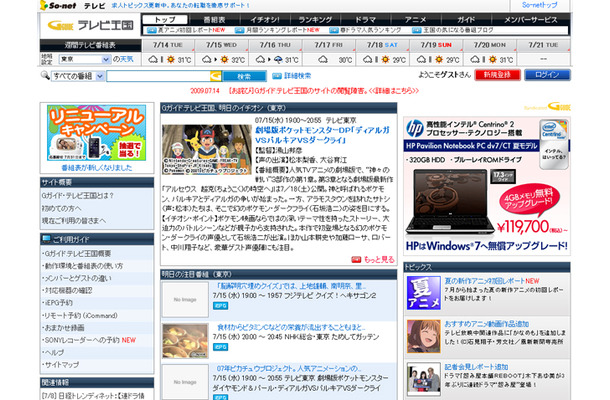This screenshot has width=610, height=400.
Task: Focus the program search text field
Action: 159,76
